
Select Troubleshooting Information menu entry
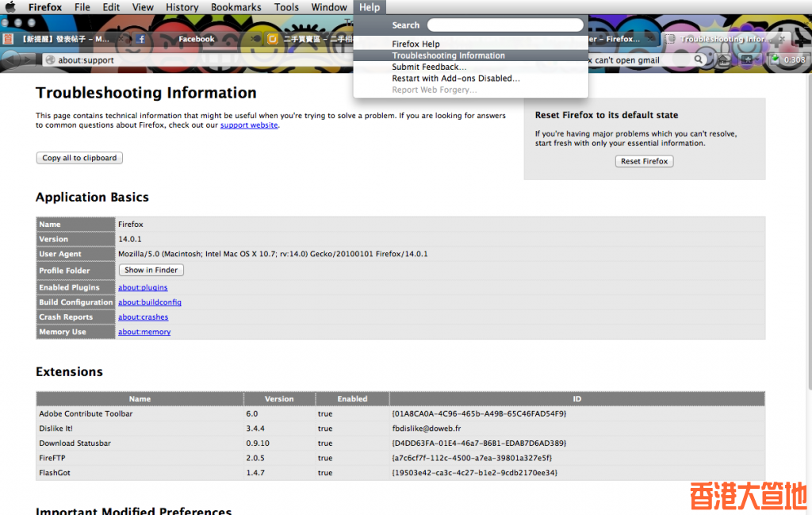(471, 56)
